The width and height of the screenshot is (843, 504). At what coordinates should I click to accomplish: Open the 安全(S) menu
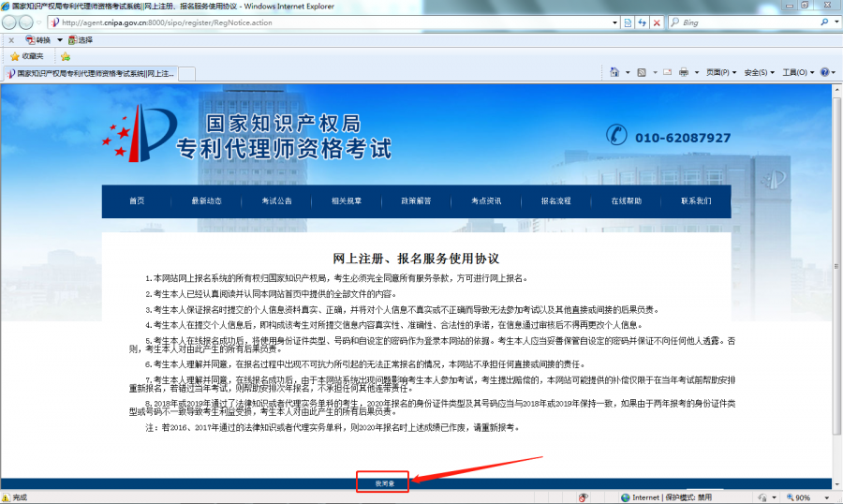click(759, 73)
